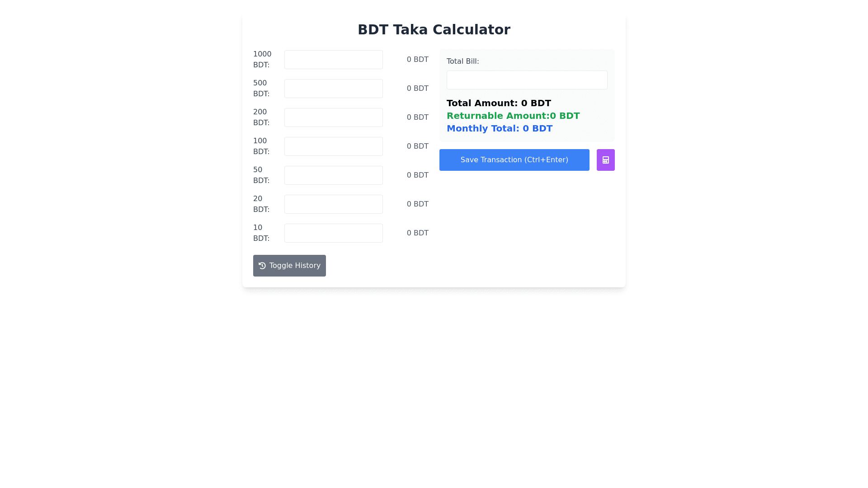Viewport: 868px width, 488px height.
Task: Click the purple calculator icon button
Action: click(605, 160)
